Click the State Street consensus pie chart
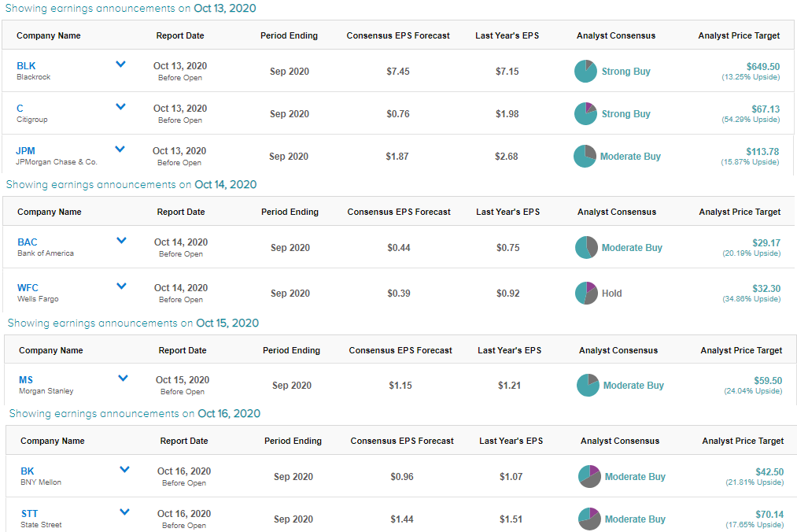 tap(589, 519)
